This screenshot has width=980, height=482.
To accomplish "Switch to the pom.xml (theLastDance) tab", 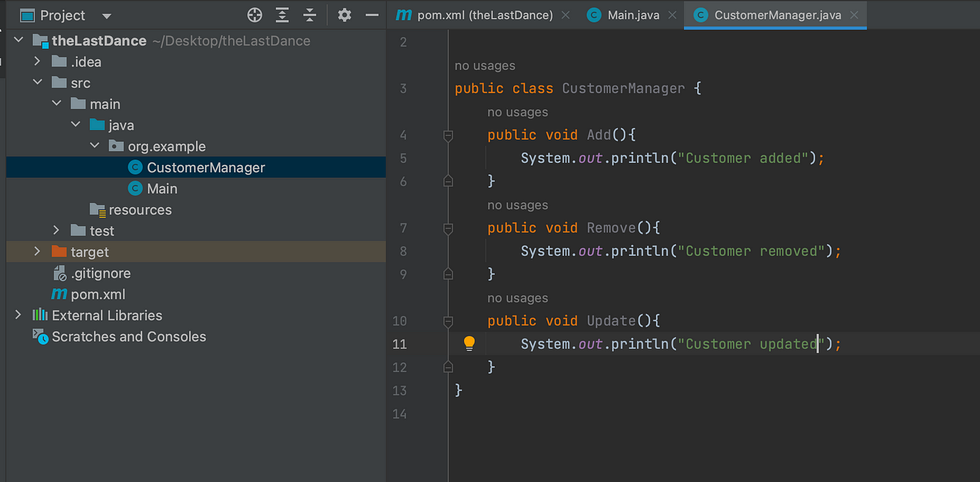I will 483,15.
